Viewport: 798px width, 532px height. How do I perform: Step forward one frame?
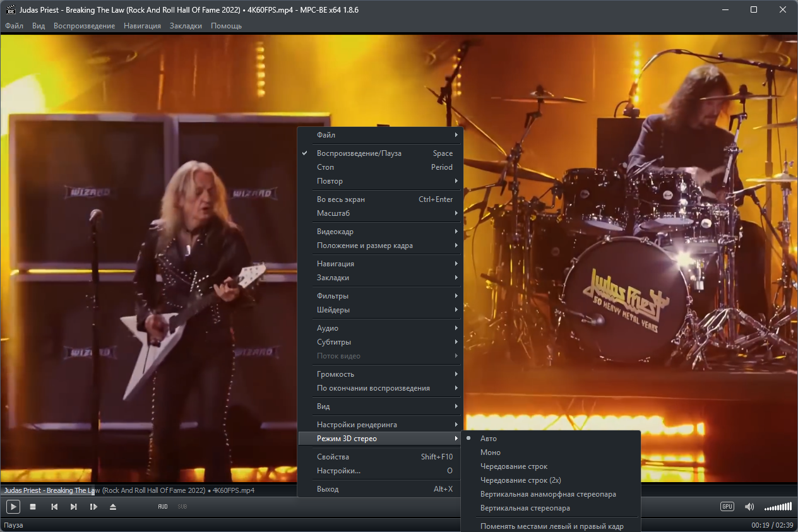(x=93, y=507)
